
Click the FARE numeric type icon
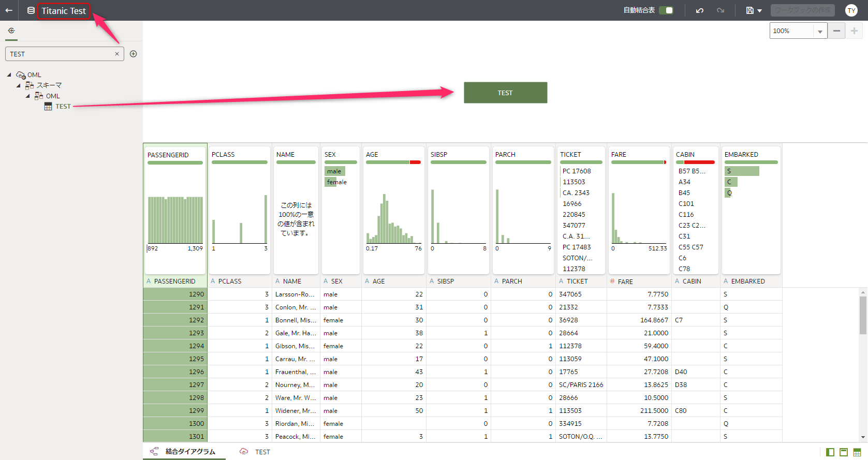pos(612,281)
